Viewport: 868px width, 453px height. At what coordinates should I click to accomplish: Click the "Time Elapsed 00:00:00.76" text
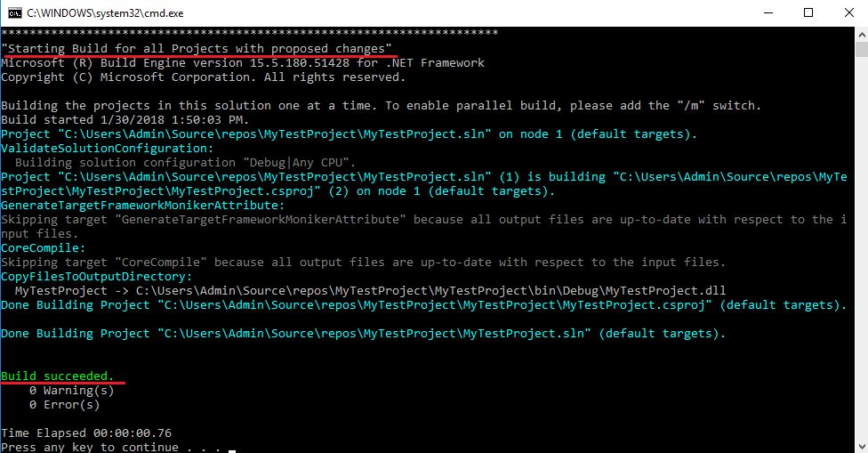pos(86,433)
